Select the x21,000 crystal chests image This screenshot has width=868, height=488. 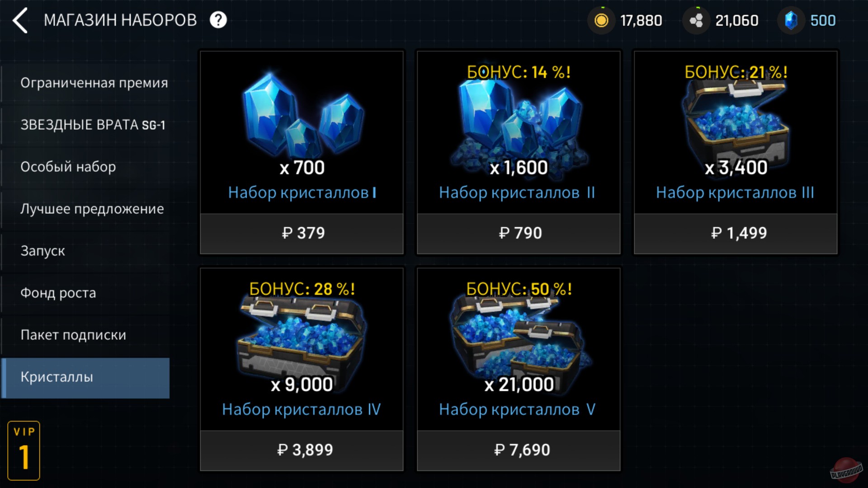520,339
